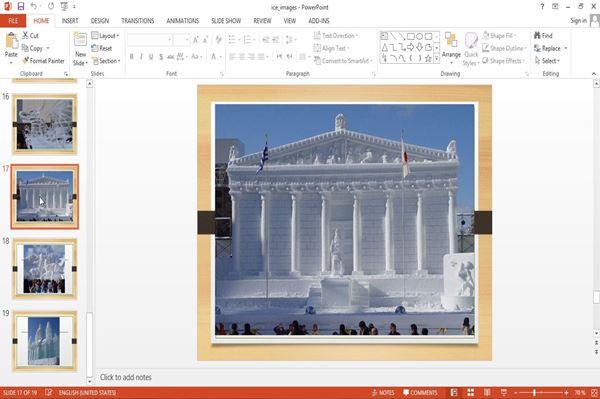Expand the Select dropdown in Editing
Viewport: 600px width, 399px height.
pos(548,61)
